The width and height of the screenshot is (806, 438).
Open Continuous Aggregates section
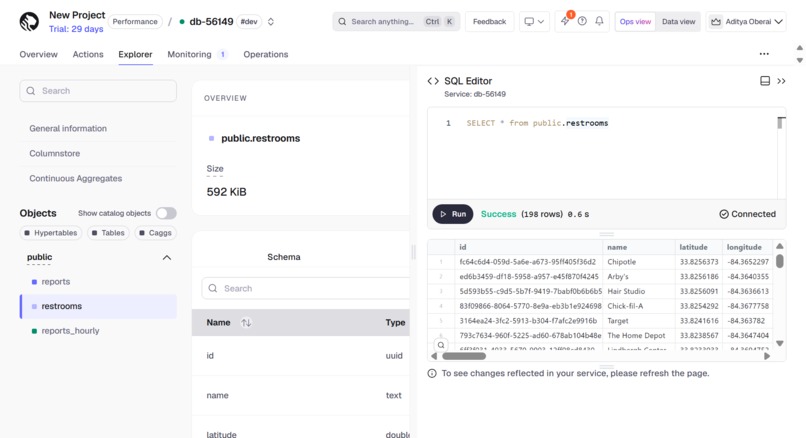tap(76, 178)
